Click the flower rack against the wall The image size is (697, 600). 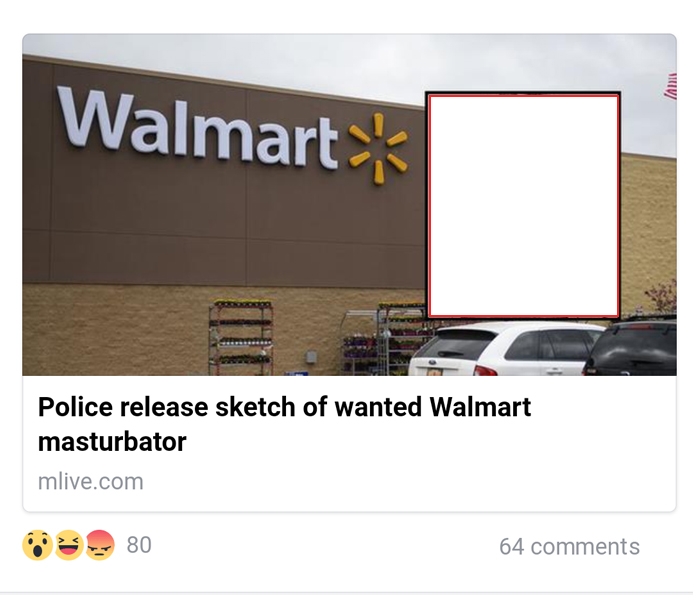pyautogui.click(x=241, y=337)
